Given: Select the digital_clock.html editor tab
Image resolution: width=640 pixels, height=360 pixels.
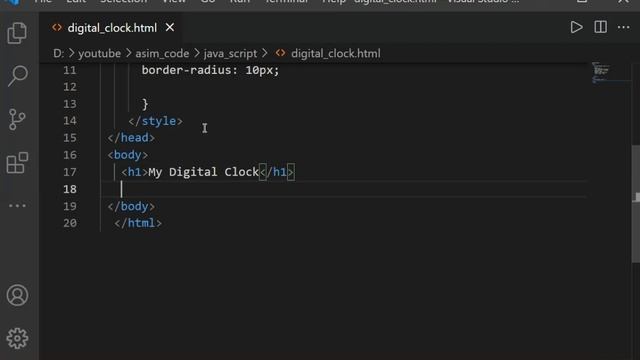Looking at the screenshot, I should [111, 28].
